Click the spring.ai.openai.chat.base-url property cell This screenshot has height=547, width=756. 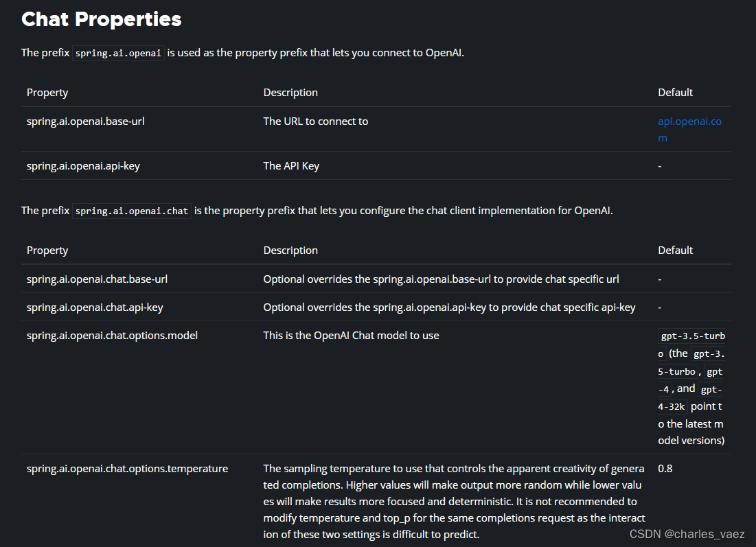click(x=97, y=279)
